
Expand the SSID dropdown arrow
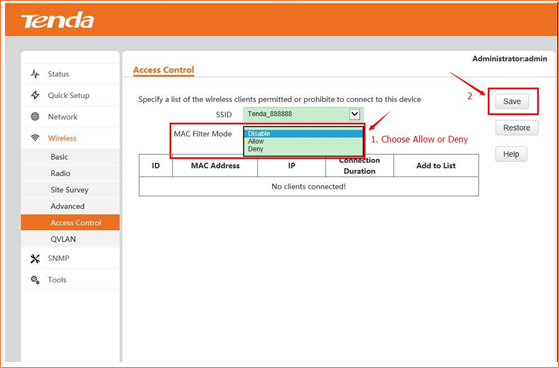point(354,114)
